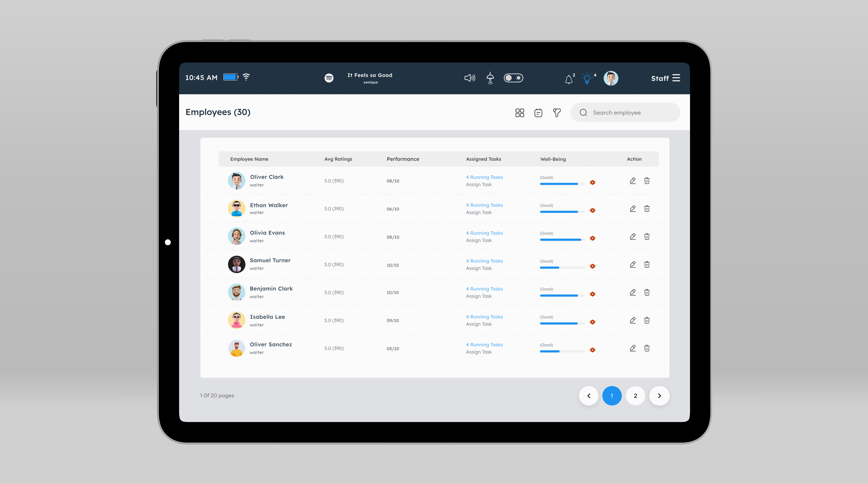Click Olivia Evans' well-being progress bar
This screenshot has height=484, width=868.
point(562,240)
